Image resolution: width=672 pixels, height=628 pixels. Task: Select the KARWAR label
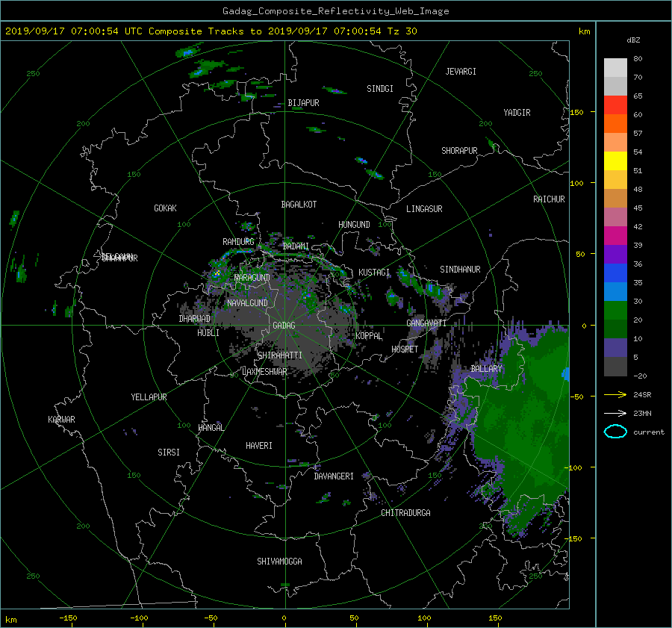(x=61, y=420)
